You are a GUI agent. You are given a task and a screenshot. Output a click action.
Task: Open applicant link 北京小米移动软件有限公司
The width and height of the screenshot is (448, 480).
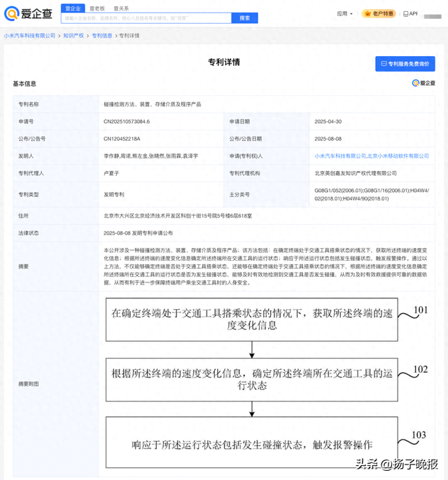click(x=398, y=156)
